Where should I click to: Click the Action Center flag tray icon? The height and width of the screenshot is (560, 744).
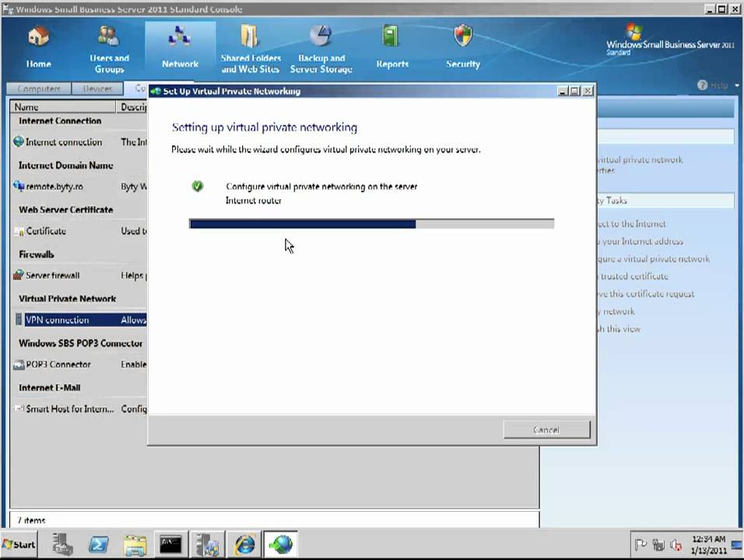click(640, 544)
